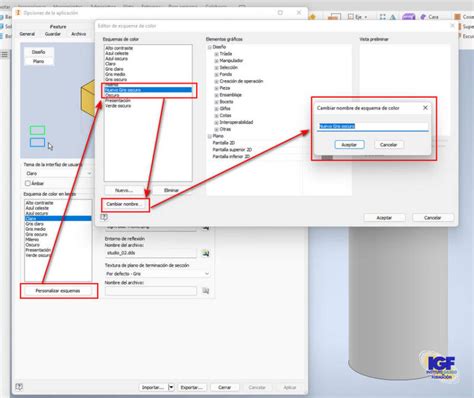The width and height of the screenshot is (474, 398).
Task: Switch to the Guardar tab
Action: point(53,34)
